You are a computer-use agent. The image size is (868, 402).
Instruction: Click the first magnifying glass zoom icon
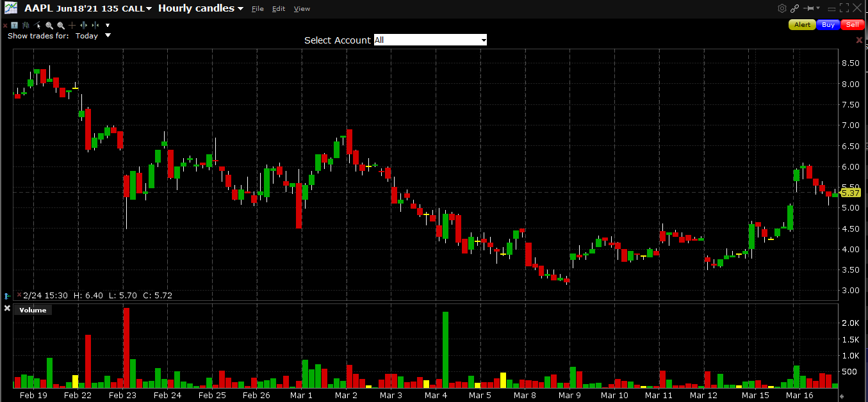click(49, 25)
